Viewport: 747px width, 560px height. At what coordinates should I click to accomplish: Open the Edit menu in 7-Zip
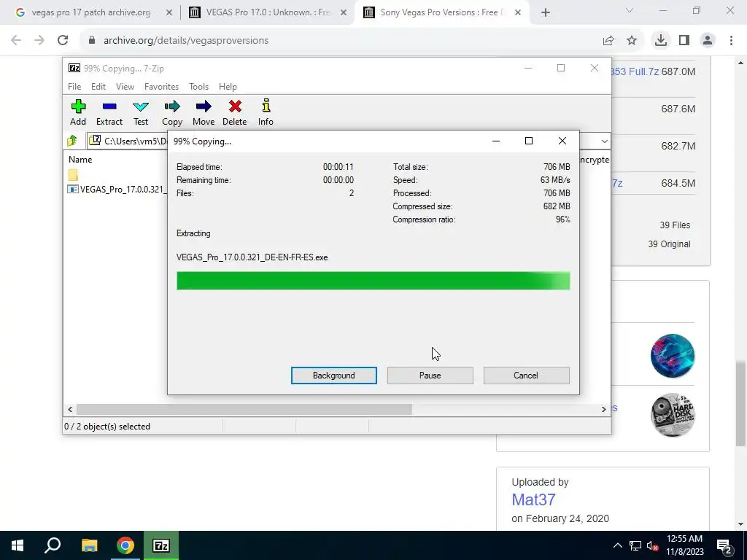98,87
